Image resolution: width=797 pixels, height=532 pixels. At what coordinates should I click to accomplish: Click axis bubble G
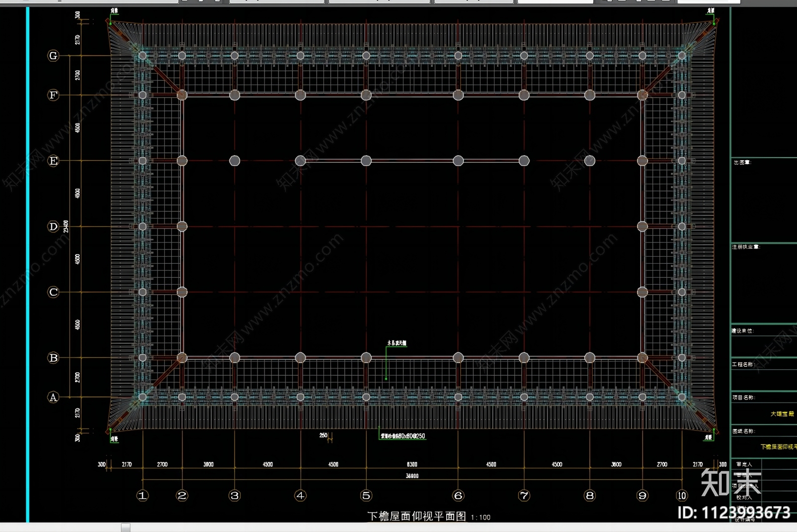(53, 56)
